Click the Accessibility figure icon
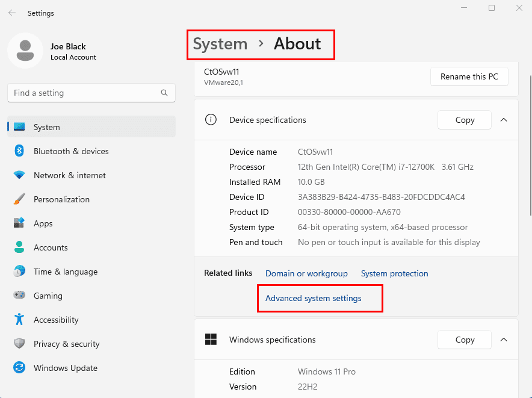 coord(19,319)
